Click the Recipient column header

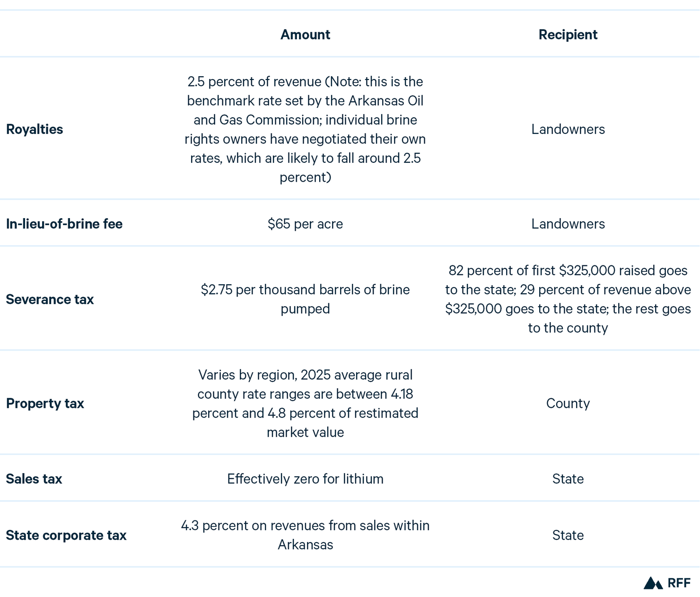tap(568, 35)
